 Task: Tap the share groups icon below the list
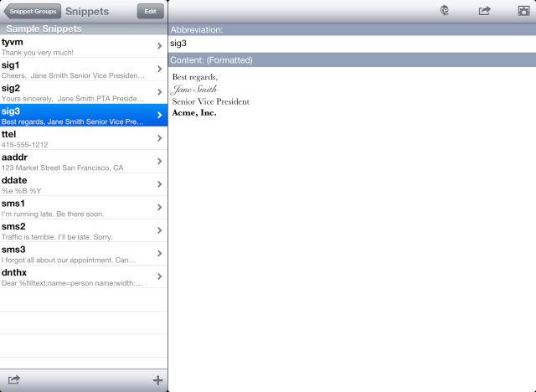(x=14, y=379)
